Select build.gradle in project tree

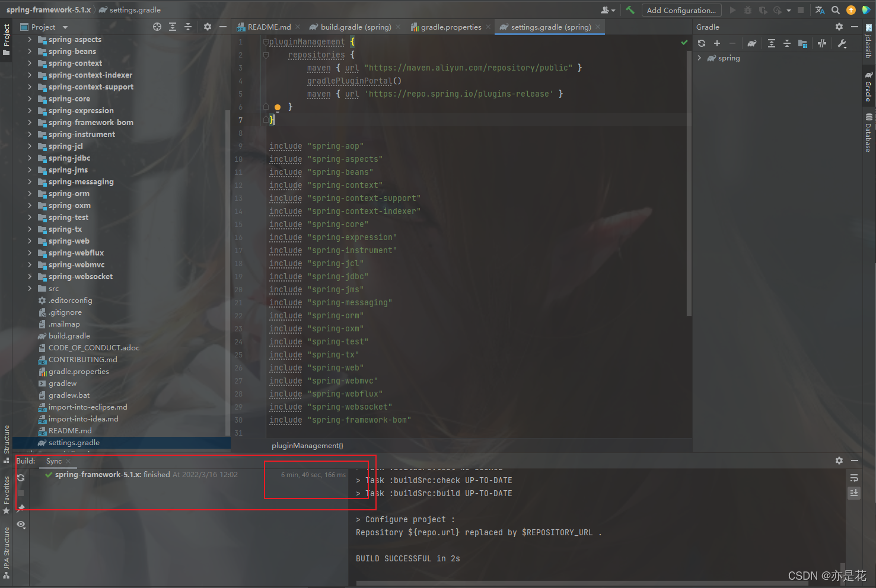69,336
